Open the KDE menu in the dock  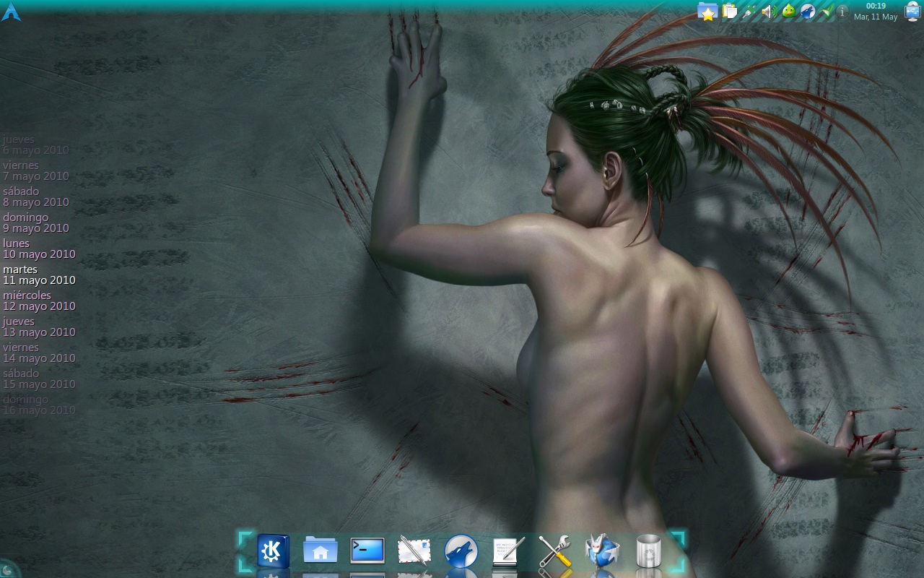(273, 551)
